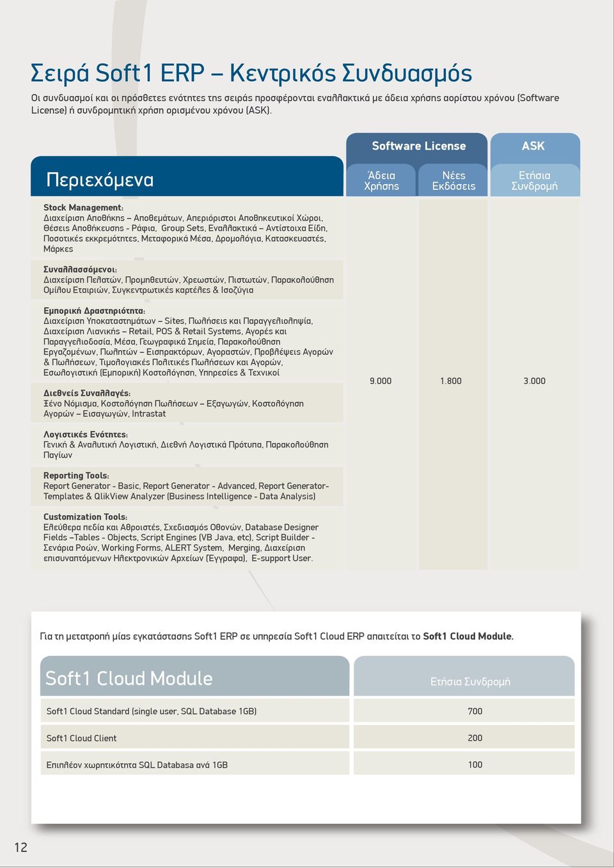Viewport: 614px width, 868px height.
Task: Click the "Νέες Εκδόσεις" subheader
Action: pos(453,181)
